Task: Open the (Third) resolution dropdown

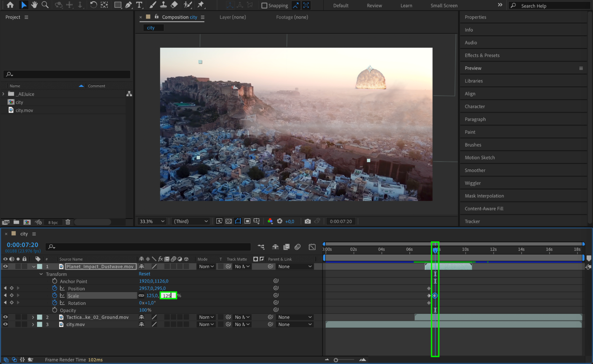Action: 190,221
